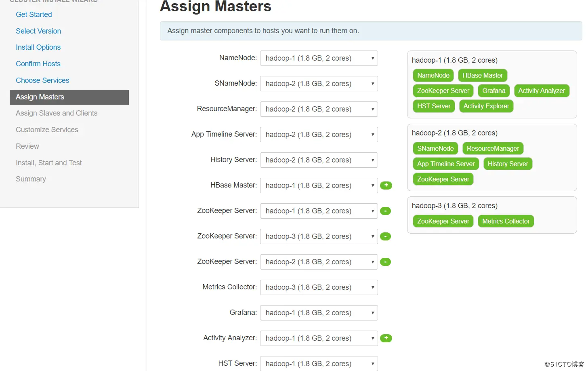Go to the Choose Services step
The image size is (588, 371).
click(42, 80)
